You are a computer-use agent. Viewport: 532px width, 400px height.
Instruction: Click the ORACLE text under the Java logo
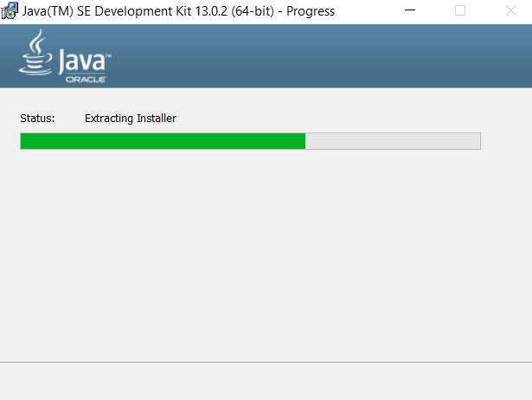coord(86,80)
